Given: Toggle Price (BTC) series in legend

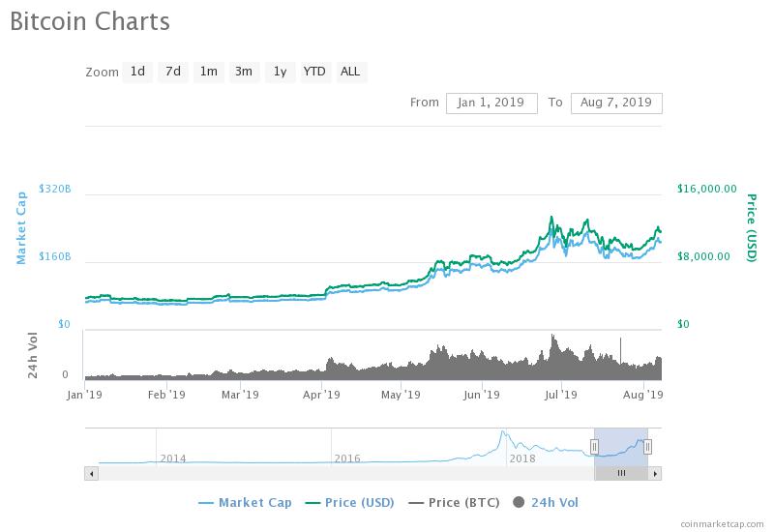Looking at the screenshot, I should [454, 503].
